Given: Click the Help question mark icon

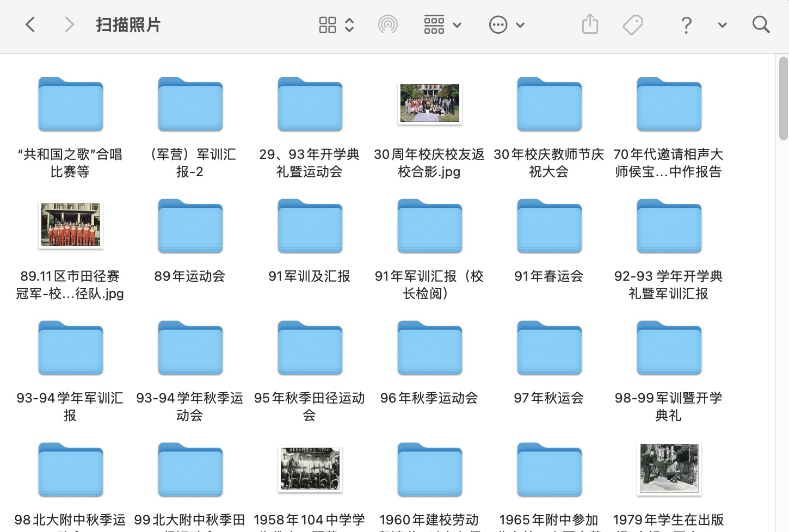Looking at the screenshot, I should [x=686, y=24].
